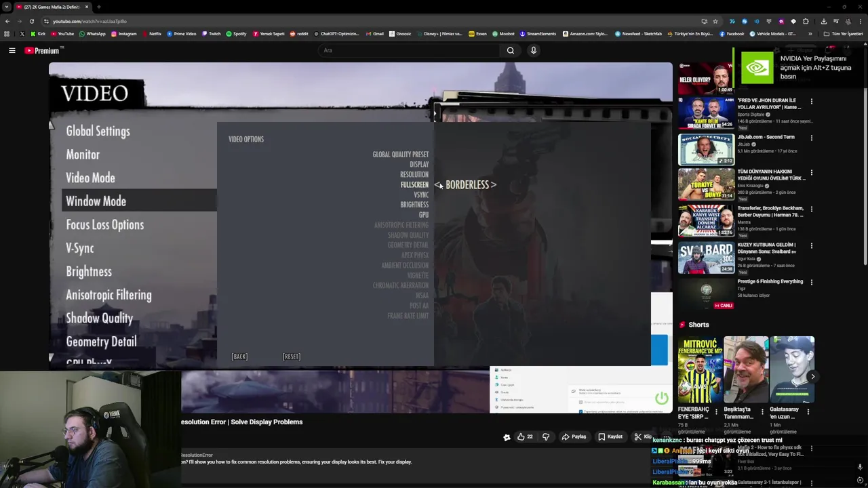
Task: Click the address bar URL
Action: tap(90, 21)
